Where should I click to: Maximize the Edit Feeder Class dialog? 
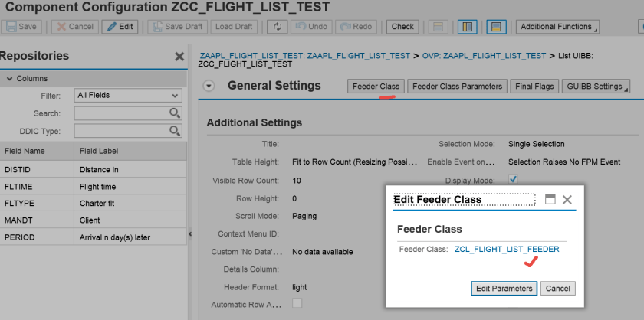(x=550, y=199)
